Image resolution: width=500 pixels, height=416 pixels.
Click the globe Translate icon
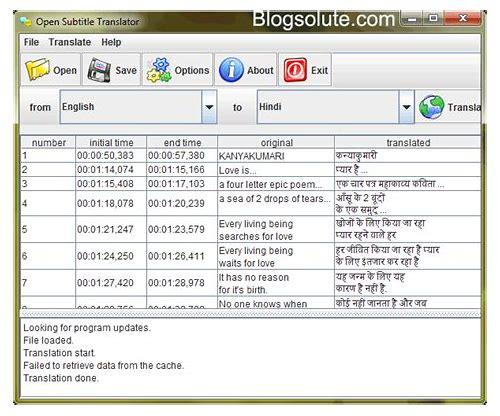pyautogui.click(x=431, y=107)
